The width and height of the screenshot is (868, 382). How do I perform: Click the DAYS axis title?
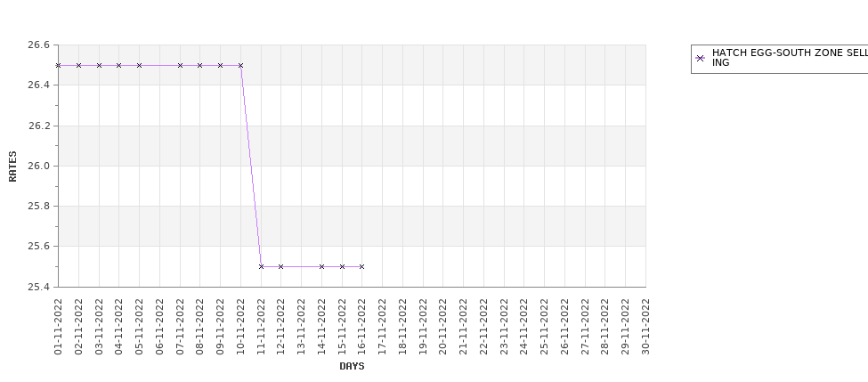tap(352, 366)
